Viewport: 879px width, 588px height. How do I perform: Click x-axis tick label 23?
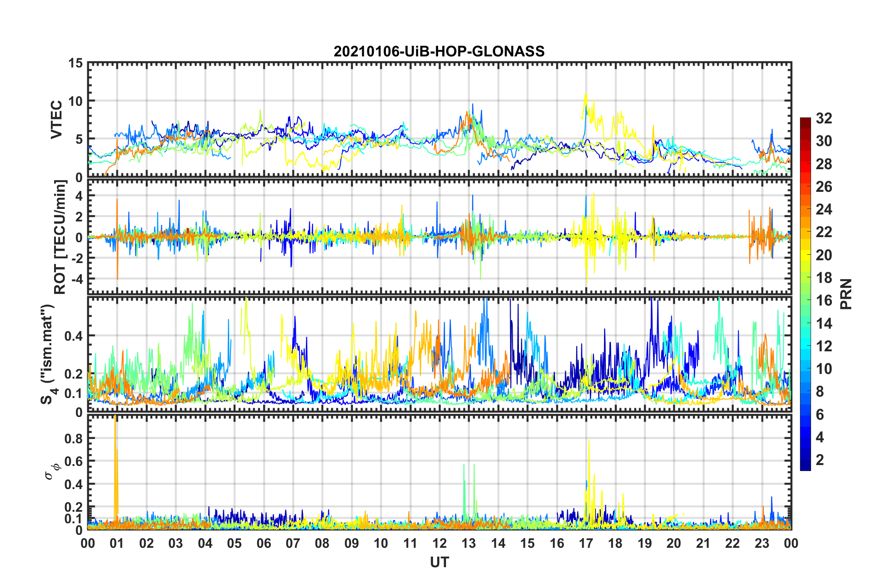point(762,543)
